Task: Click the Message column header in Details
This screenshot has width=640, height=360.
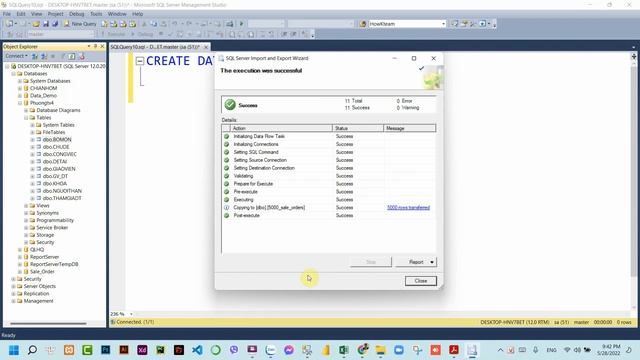Action: coord(410,128)
